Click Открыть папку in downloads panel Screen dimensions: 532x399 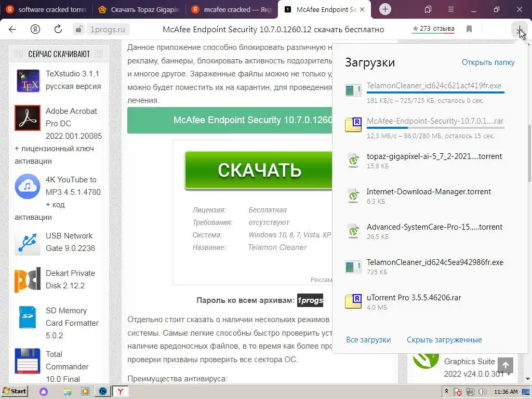tap(488, 62)
